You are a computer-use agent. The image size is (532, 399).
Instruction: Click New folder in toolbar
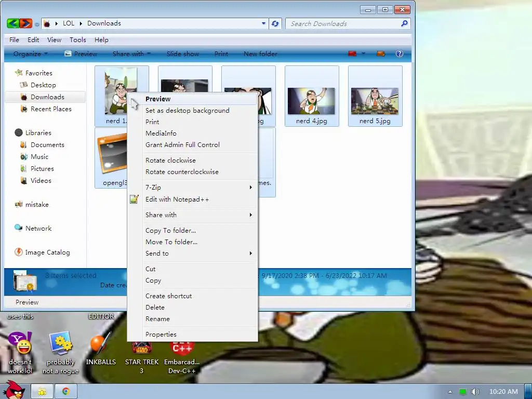[x=260, y=54]
